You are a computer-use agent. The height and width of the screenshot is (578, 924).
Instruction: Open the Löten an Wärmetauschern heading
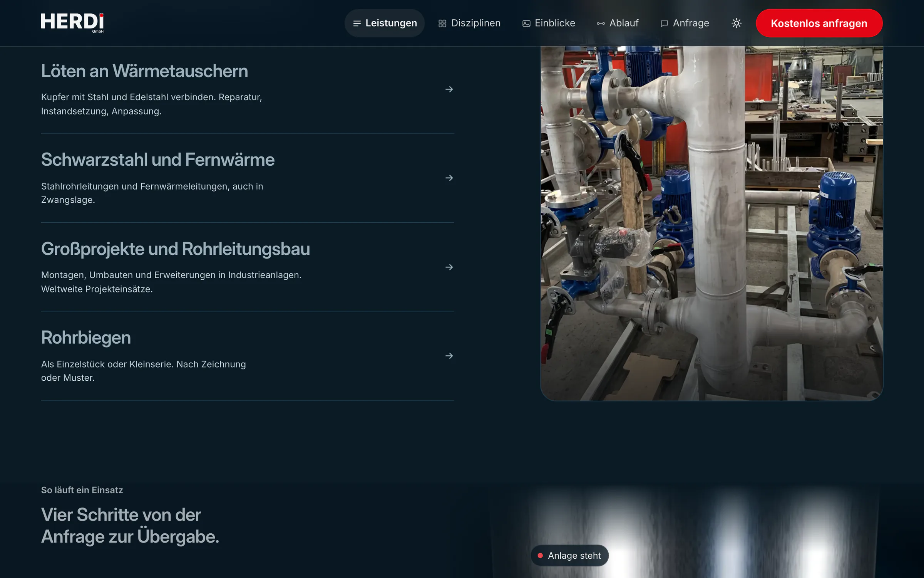coord(144,71)
